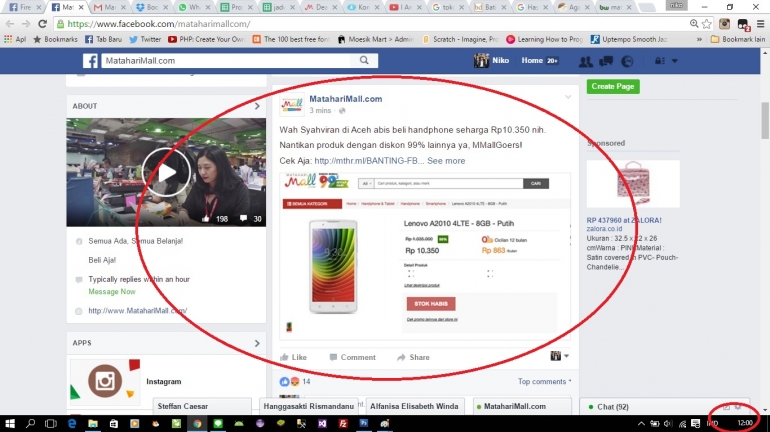Click MatahariMall.com post author name
This screenshot has height=432, width=770.
[x=346, y=99]
